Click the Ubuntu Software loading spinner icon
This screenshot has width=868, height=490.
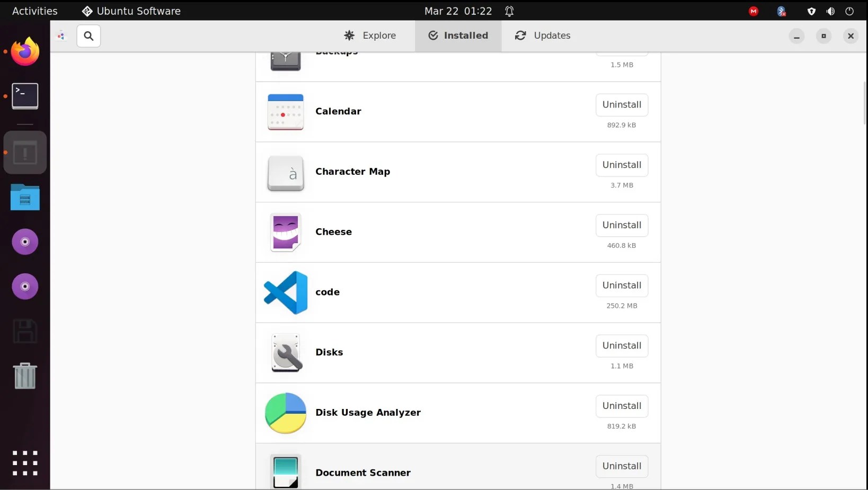pyautogui.click(x=61, y=36)
